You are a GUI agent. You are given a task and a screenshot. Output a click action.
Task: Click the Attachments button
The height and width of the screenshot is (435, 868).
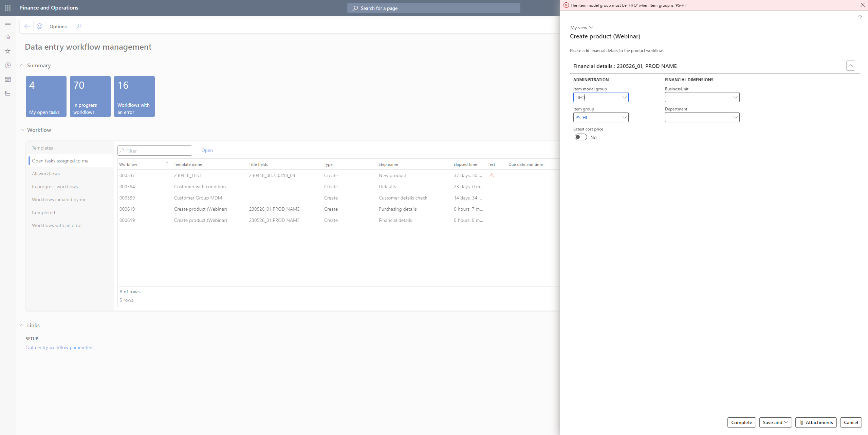click(x=816, y=422)
